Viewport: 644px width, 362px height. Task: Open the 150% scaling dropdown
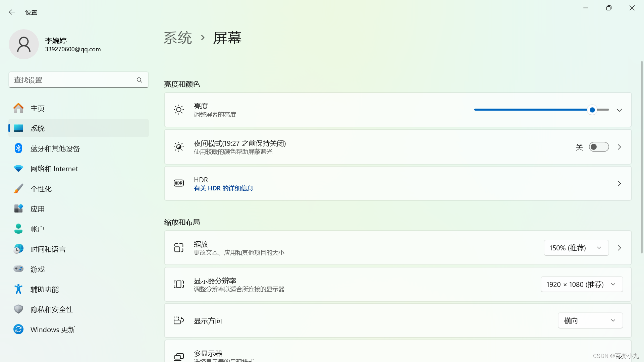coord(576,247)
